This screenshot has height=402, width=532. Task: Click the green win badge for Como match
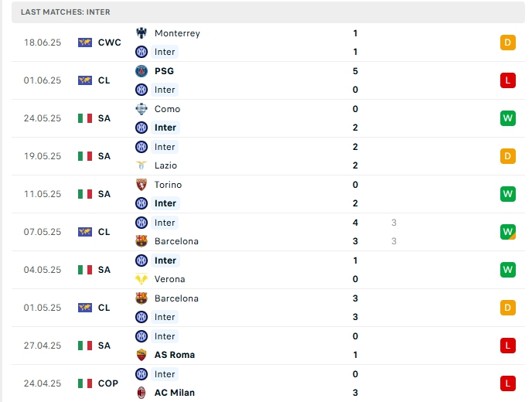[507, 118]
